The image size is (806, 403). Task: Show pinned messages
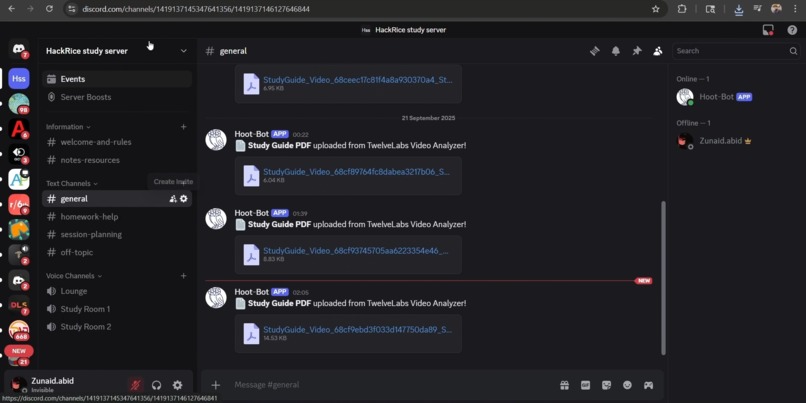coord(637,51)
